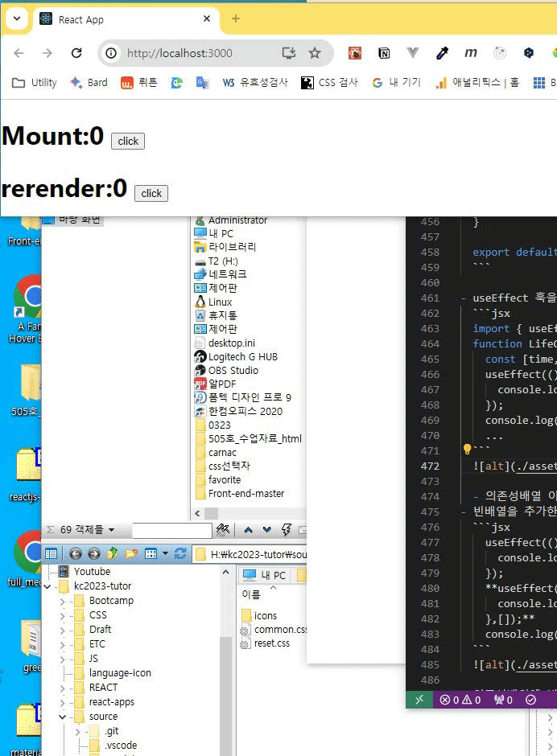Click the button next to Mount:0
557x756 pixels.
[128, 142]
